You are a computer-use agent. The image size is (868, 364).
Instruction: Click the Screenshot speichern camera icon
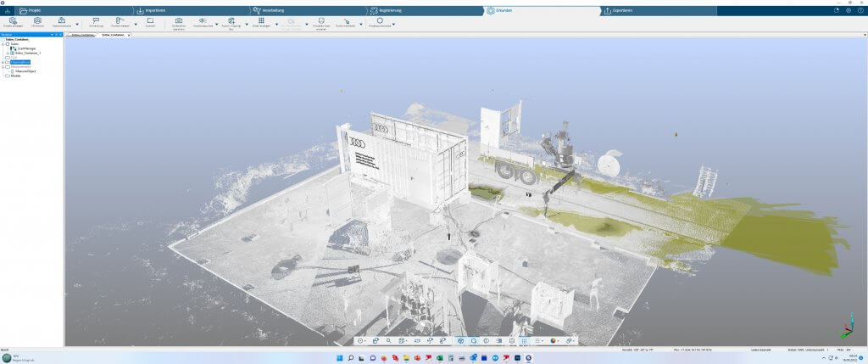click(179, 20)
